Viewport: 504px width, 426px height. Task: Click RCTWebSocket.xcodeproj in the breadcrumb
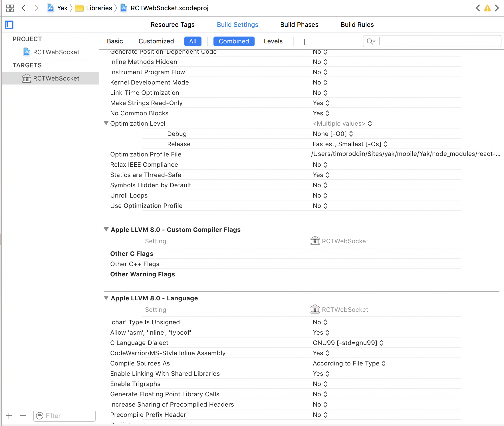170,8
